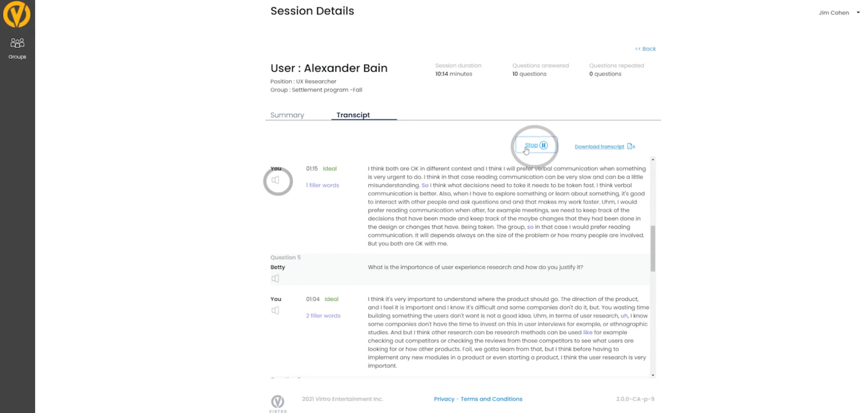
Task: Open the Groups section in the sidebar
Action: pyautogui.click(x=17, y=48)
